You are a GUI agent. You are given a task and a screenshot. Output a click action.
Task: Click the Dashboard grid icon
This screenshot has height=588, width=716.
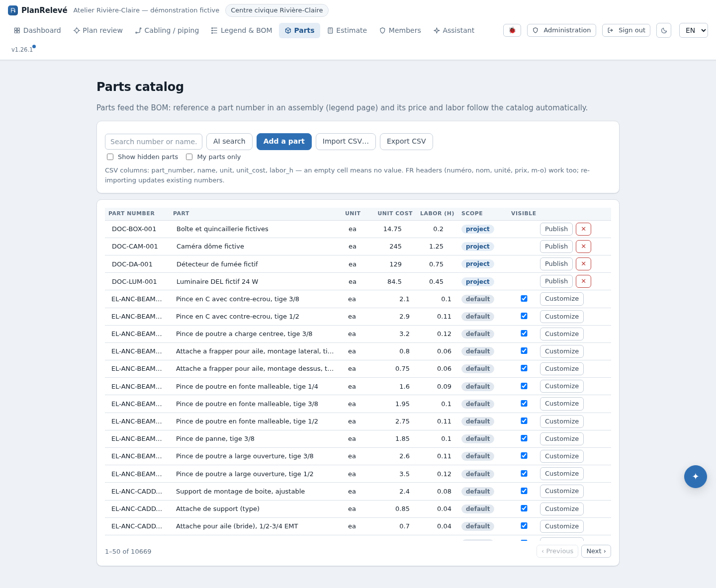click(x=17, y=30)
